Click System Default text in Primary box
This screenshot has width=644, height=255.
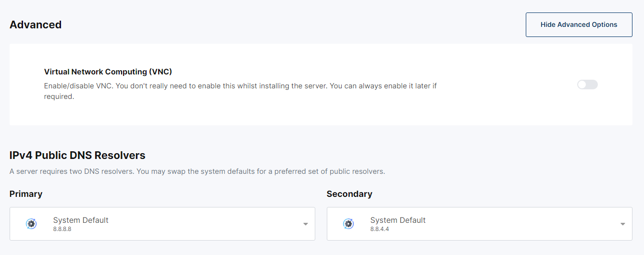point(81,220)
